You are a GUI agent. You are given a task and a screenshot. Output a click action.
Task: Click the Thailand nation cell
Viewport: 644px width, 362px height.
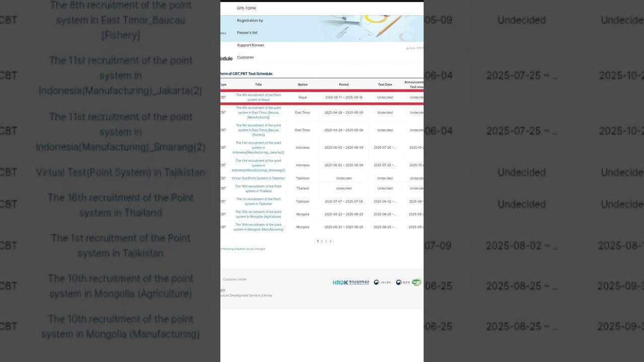pos(303,189)
